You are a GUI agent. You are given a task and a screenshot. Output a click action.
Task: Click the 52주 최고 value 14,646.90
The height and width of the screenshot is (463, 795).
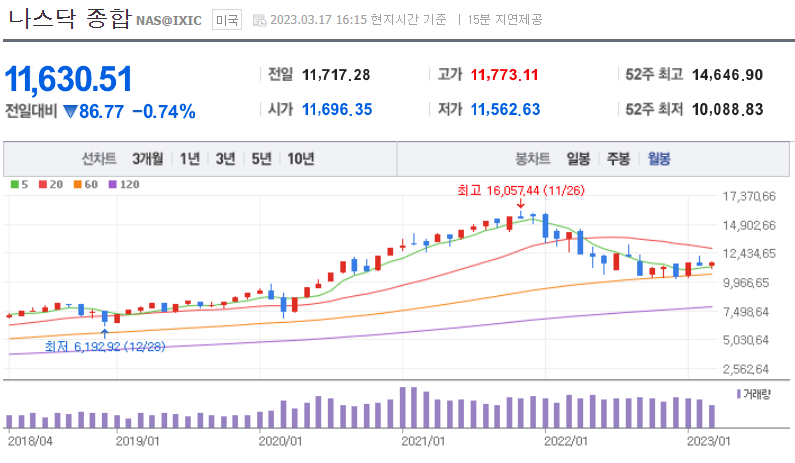click(x=727, y=75)
